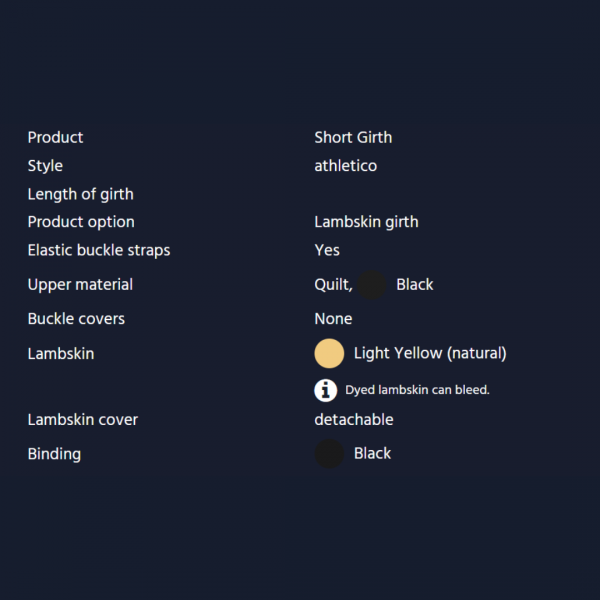Click the Quilt upper material text
Viewport: 600px width, 600px height.
pos(333,285)
